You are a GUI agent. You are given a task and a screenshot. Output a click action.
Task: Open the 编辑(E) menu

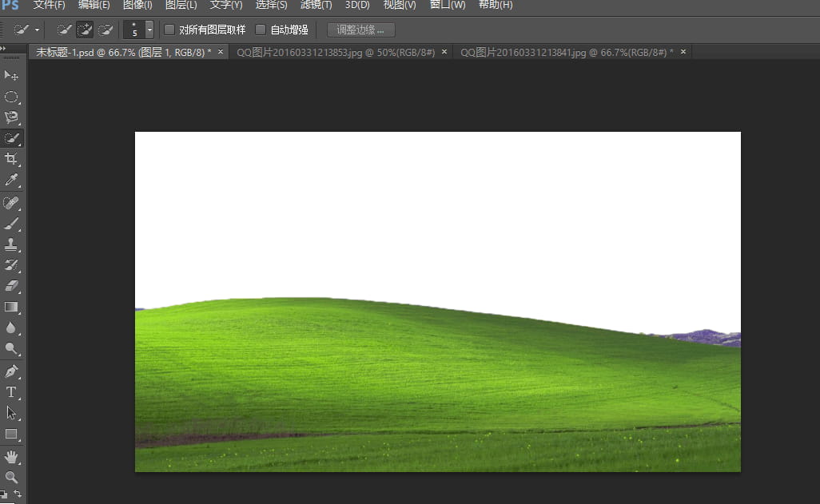coord(94,6)
